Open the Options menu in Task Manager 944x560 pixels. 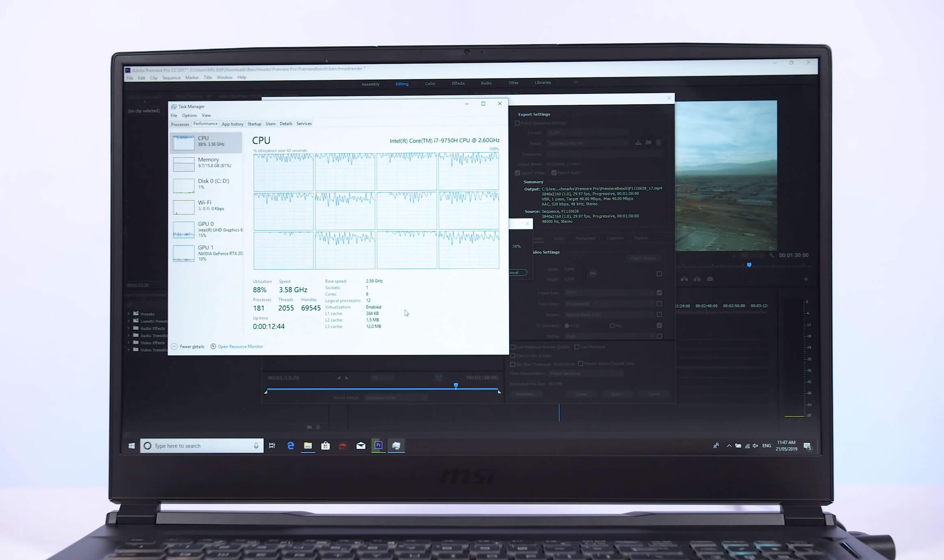(x=189, y=115)
